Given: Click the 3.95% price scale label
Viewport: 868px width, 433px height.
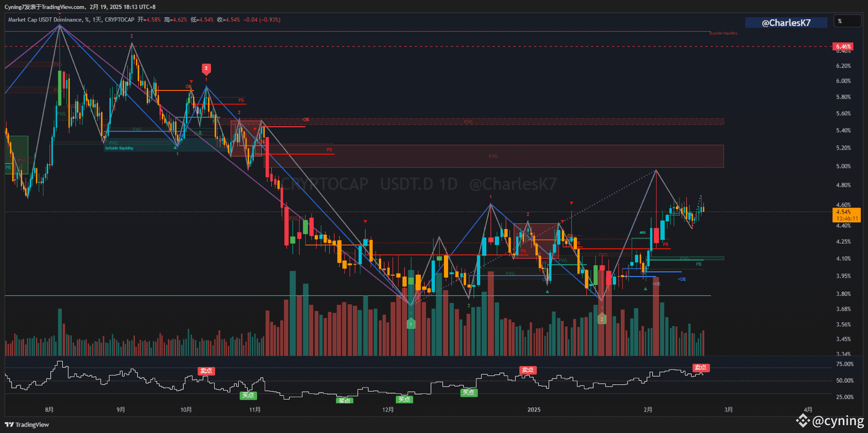Looking at the screenshot, I should 843,276.
